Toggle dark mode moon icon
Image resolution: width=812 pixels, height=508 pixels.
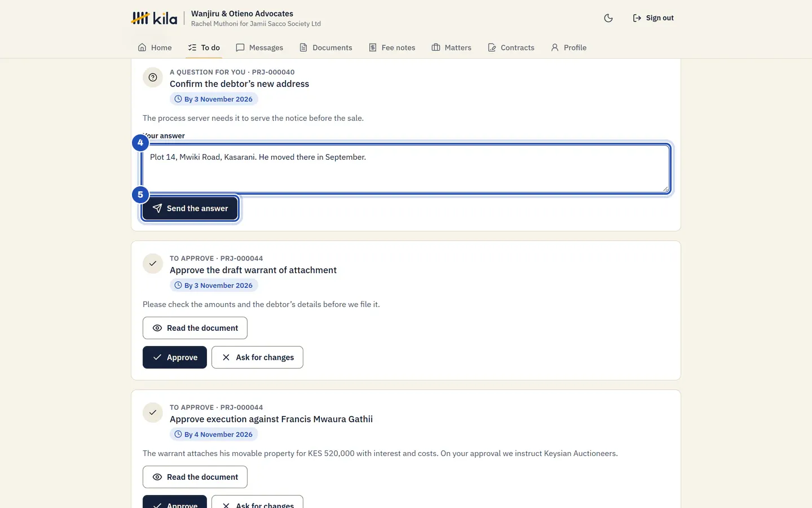[608, 18]
